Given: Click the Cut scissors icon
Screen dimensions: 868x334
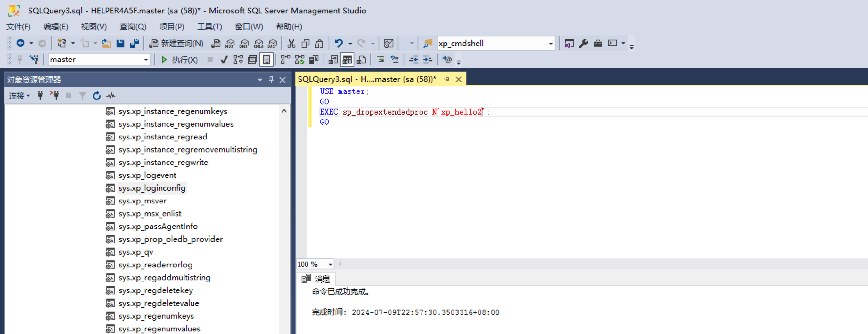Looking at the screenshot, I should tap(291, 44).
